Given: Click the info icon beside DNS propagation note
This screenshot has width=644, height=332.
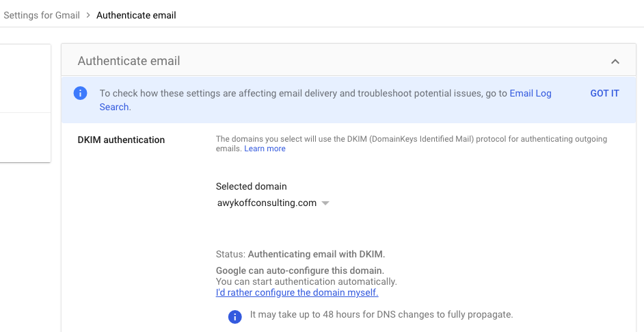Looking at the screenshot, I should 234,316.
